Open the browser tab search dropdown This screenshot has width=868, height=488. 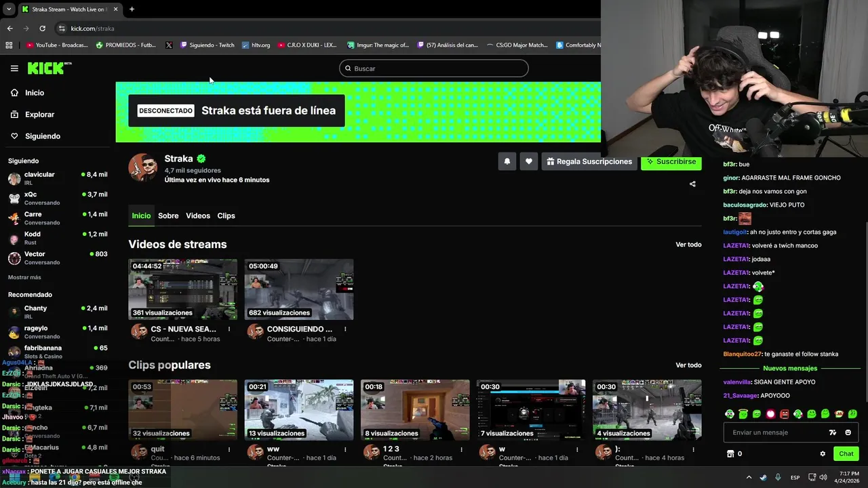9,9
